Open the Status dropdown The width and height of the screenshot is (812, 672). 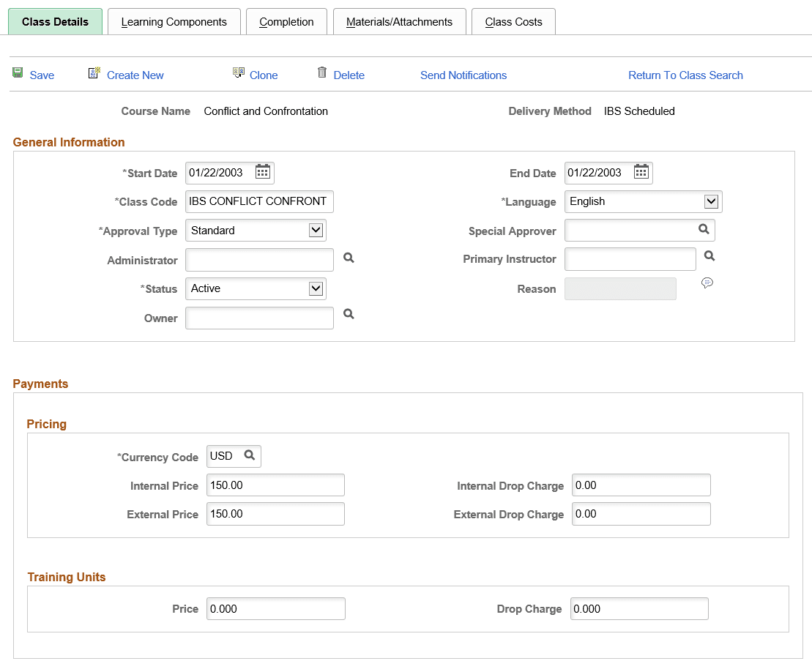coord(316,288)
